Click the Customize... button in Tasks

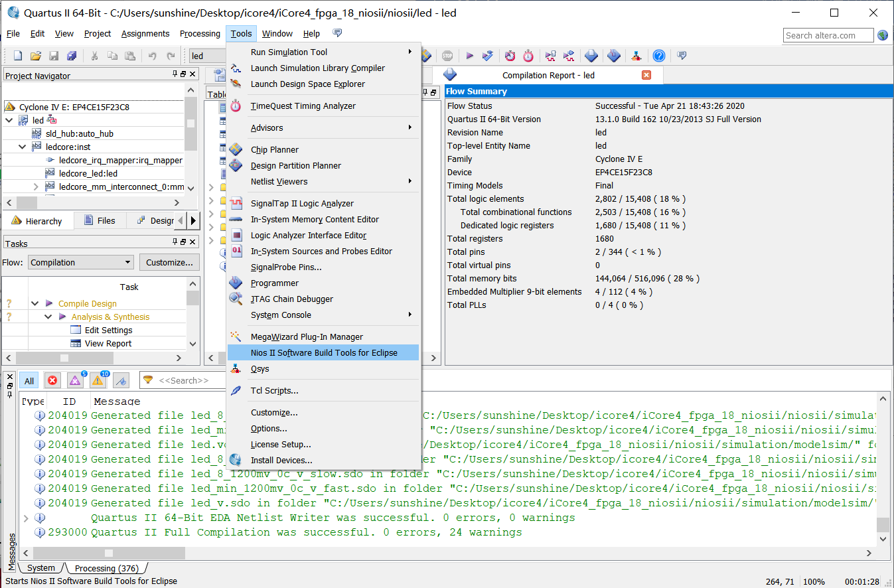(169, 262)
